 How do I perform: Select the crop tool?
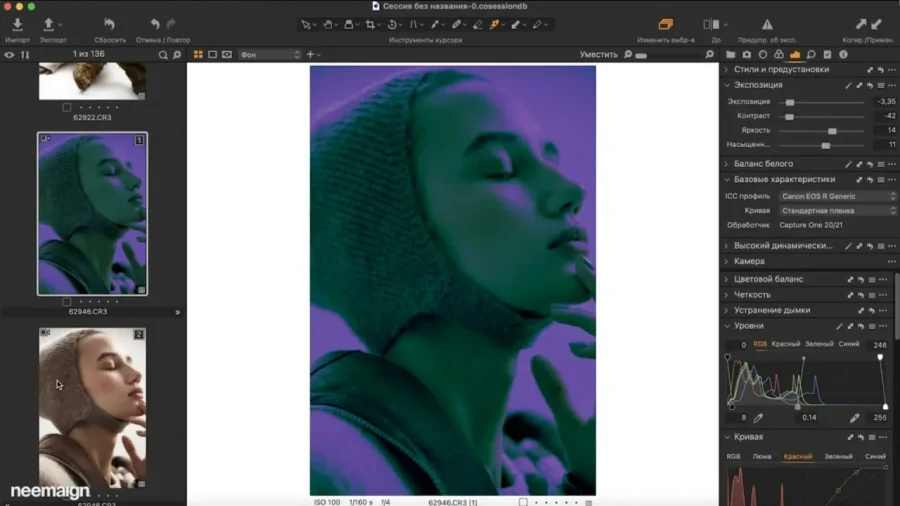click(x=370, y=25)
